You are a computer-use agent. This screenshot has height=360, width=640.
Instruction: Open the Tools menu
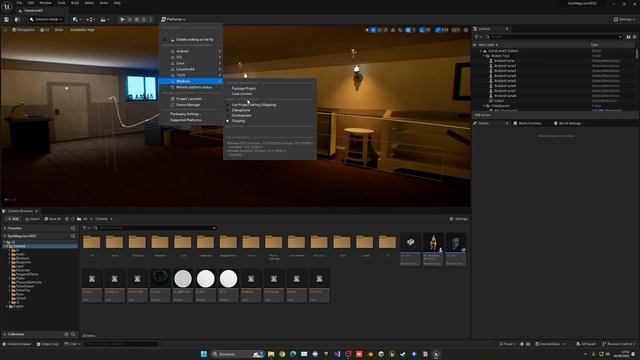click(x=61, y=3)
